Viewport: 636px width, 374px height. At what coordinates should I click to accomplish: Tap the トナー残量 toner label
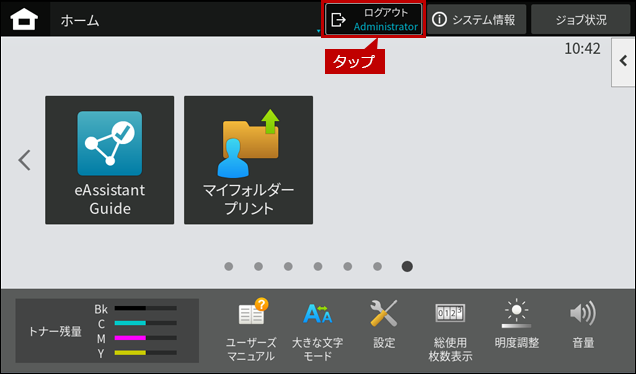55,331
